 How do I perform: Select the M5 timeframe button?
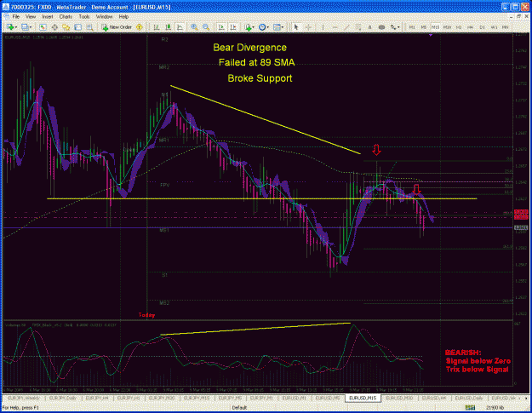point(424,27)
